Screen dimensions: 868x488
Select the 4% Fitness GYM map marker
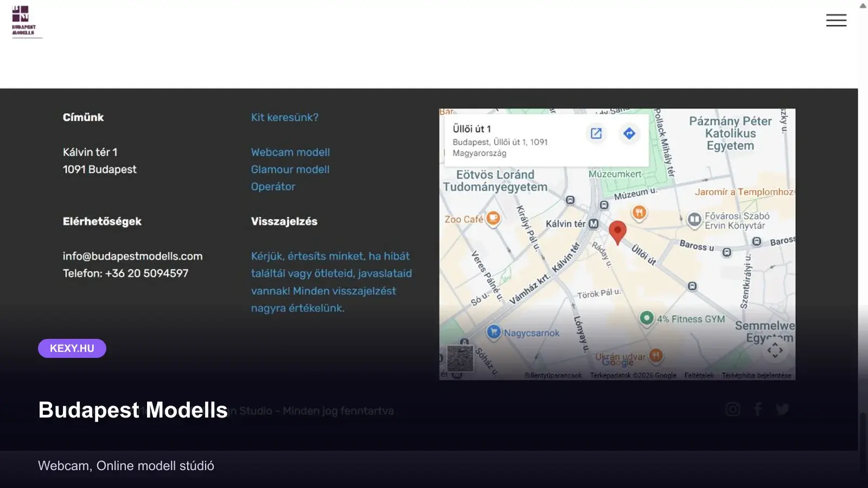647,318
